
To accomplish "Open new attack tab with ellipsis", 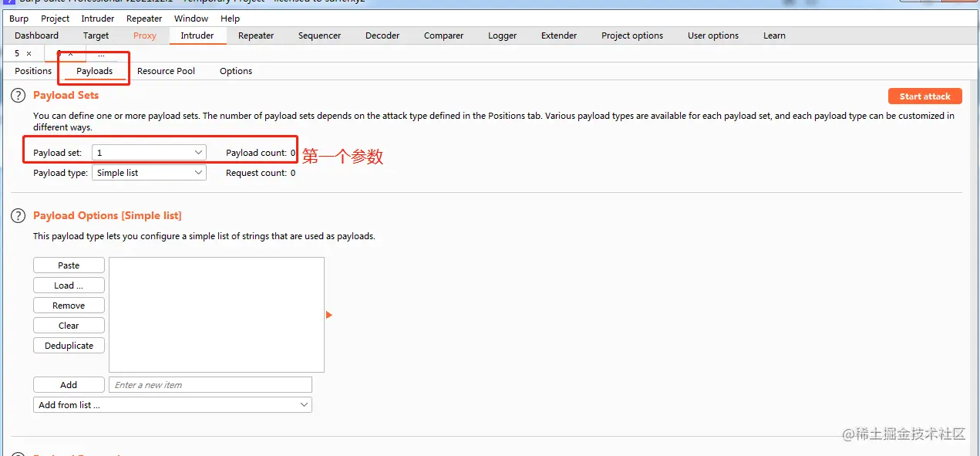I will pyautogui.click(x=101, y=54).
